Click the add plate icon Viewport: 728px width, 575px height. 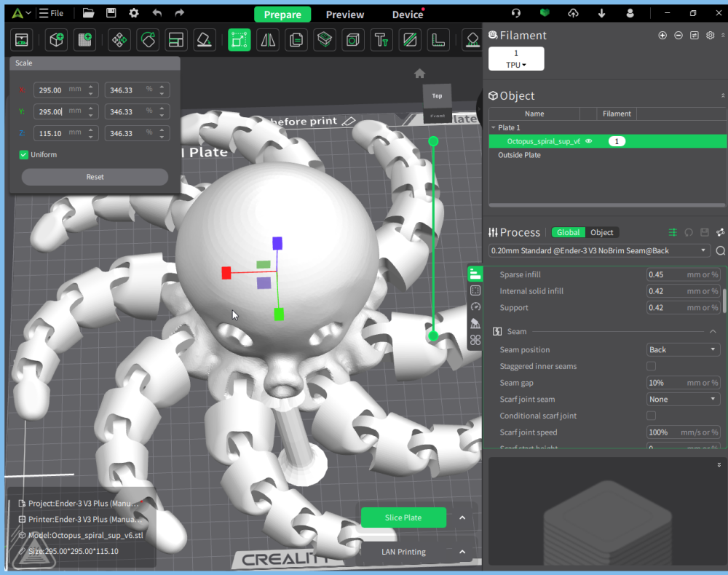tap(85, 40)
